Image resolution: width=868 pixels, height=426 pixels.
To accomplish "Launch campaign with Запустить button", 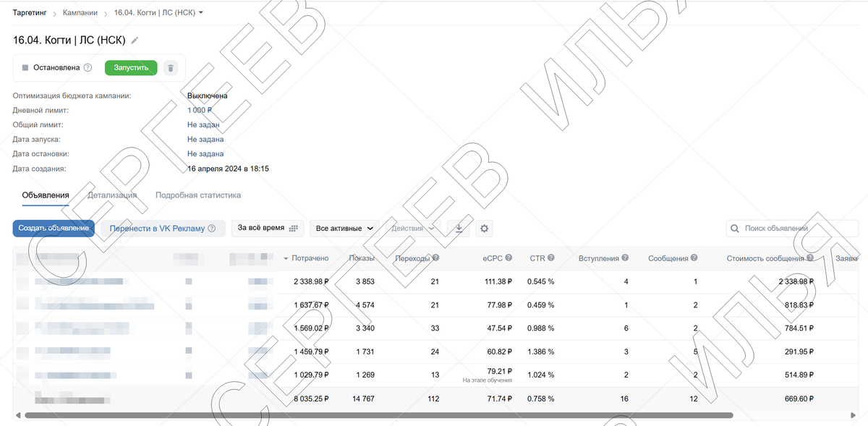I will coord(131,67).
